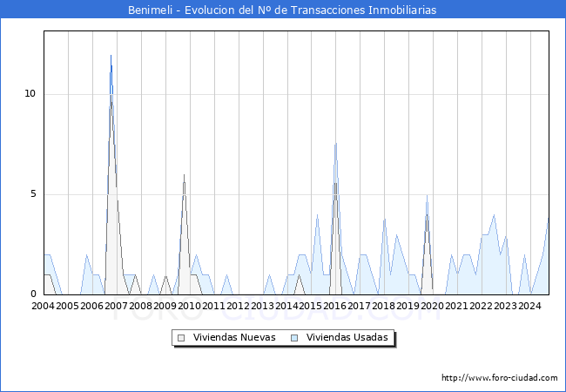Select the Viviendas Usadas legend label
566x392 pixels.
(x=347, y=337)
